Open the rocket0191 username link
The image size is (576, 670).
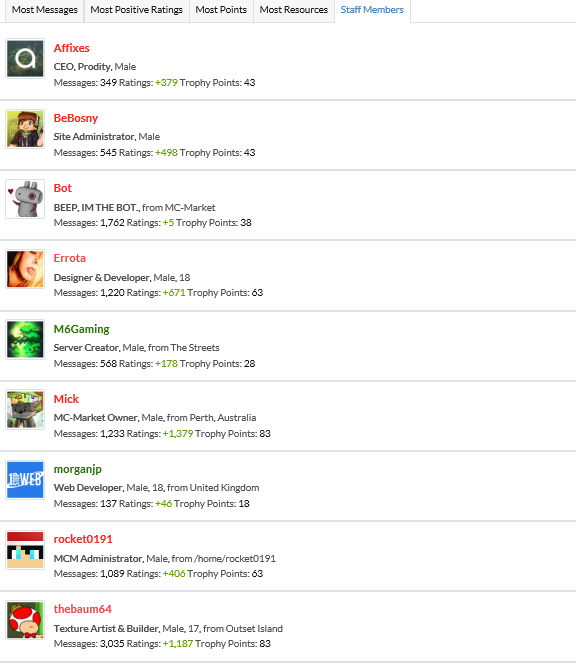click(83, 539)
